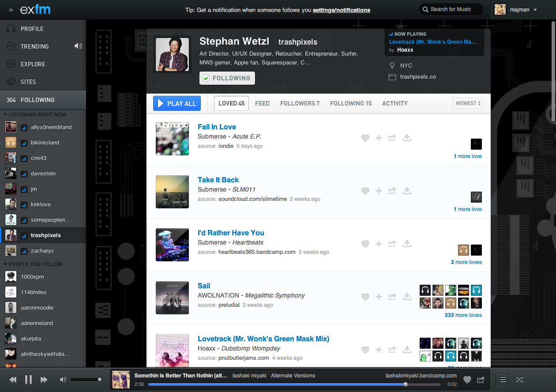Viewport: 556px width, 392px height.
Task: Open aaronmoodie in People You Follow
Action: pyautogui.click(x=43, y=308)
